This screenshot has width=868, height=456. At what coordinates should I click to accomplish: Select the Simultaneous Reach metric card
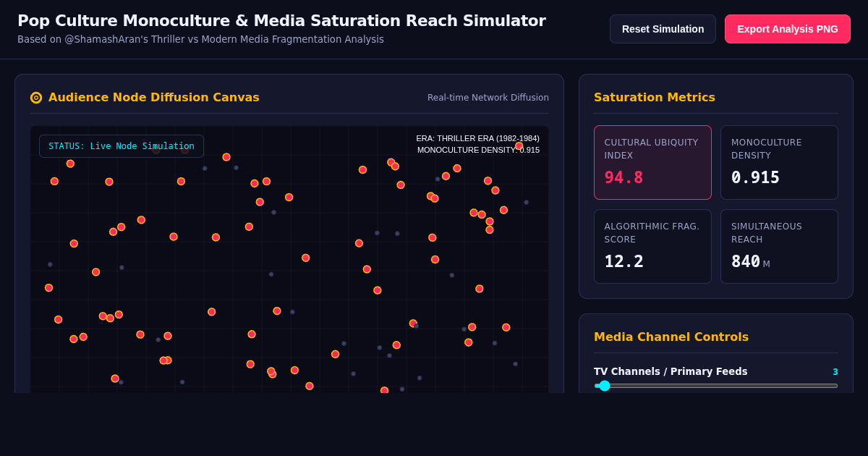pos(779,246)
